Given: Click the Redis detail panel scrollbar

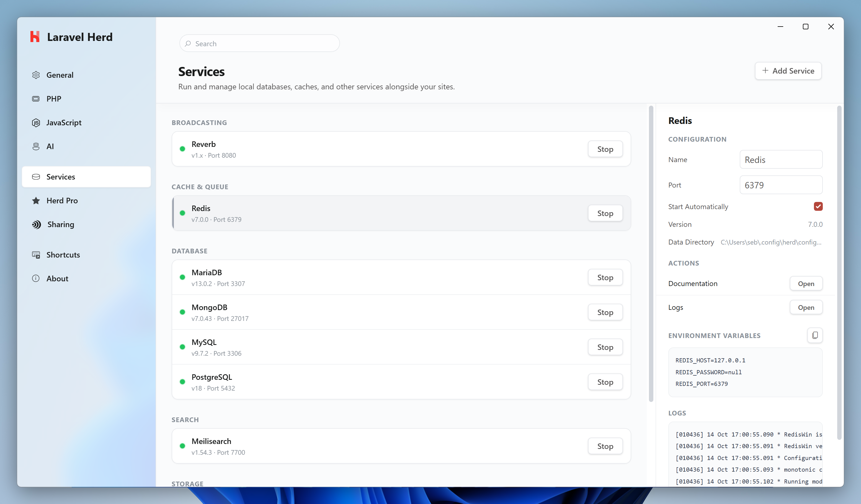Looking at the screenshot, I should click(x=839, y=272).
